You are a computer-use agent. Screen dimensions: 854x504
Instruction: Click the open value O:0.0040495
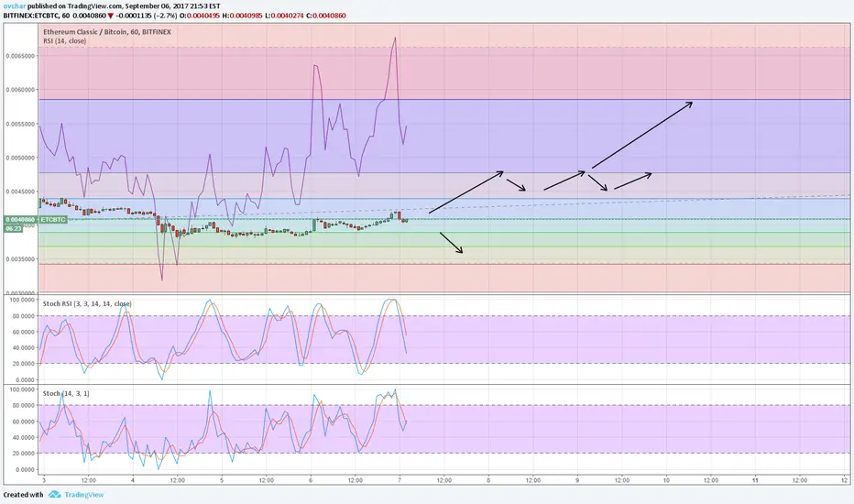tap(200, 16)
